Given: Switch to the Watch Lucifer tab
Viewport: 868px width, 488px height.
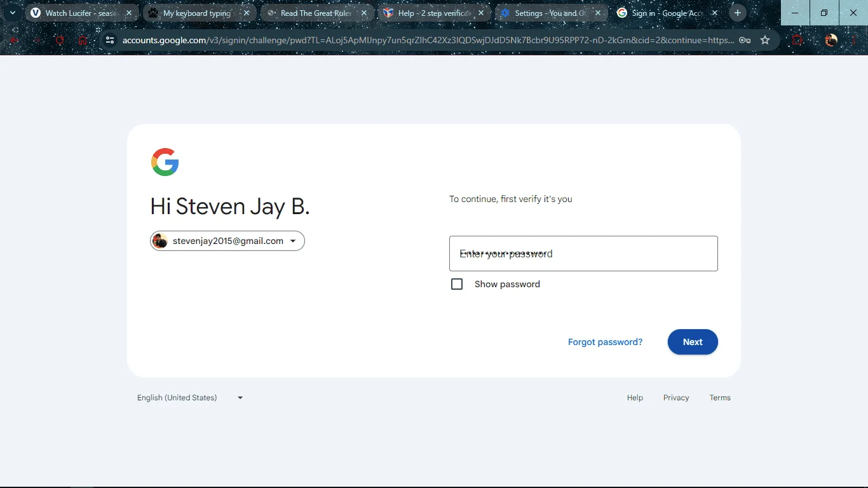Looking at the screenshot, I should tap(83, 13).
